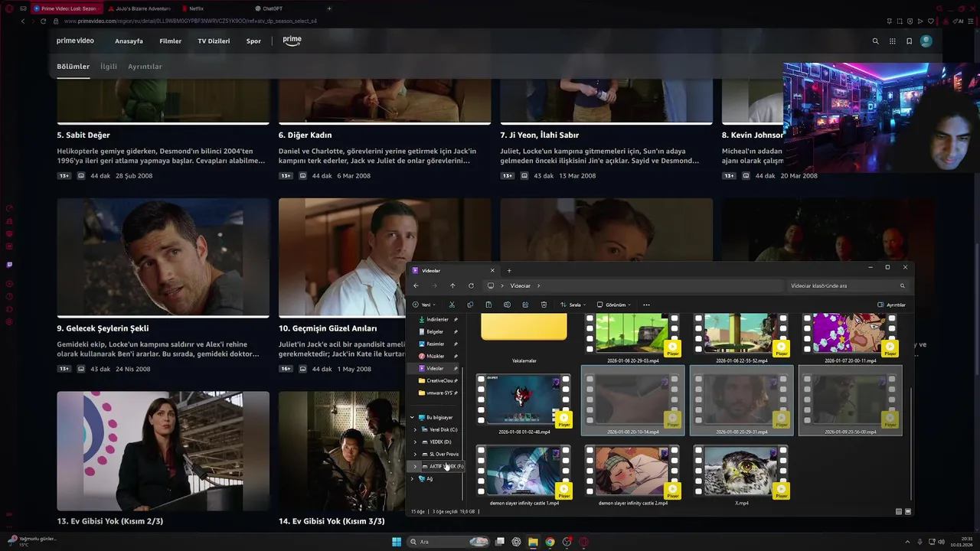Image resolution: width=980 pixels, height=551 pixels.
Task: Expand the Ağ network node
Action: [412, 478]
